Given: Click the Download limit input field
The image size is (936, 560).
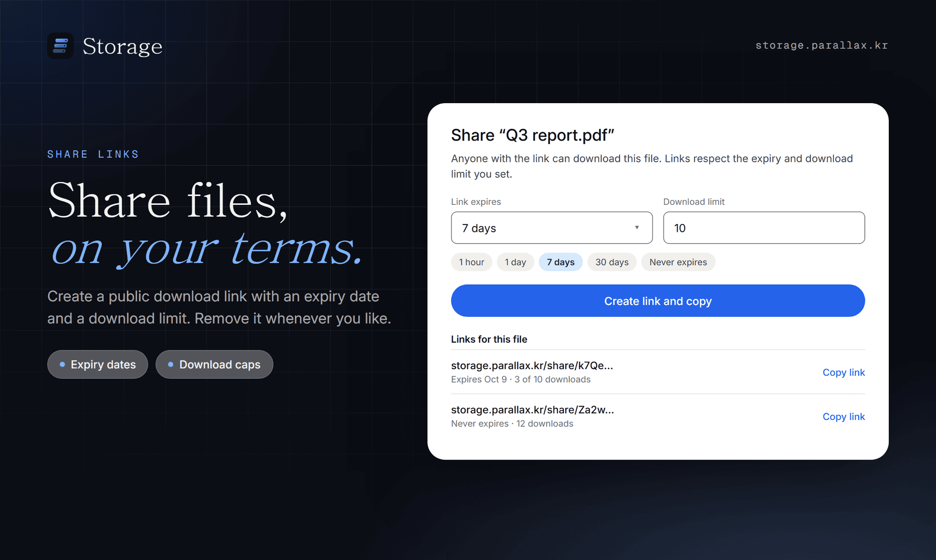Looking at the screenshot, I should coord(764,228).
